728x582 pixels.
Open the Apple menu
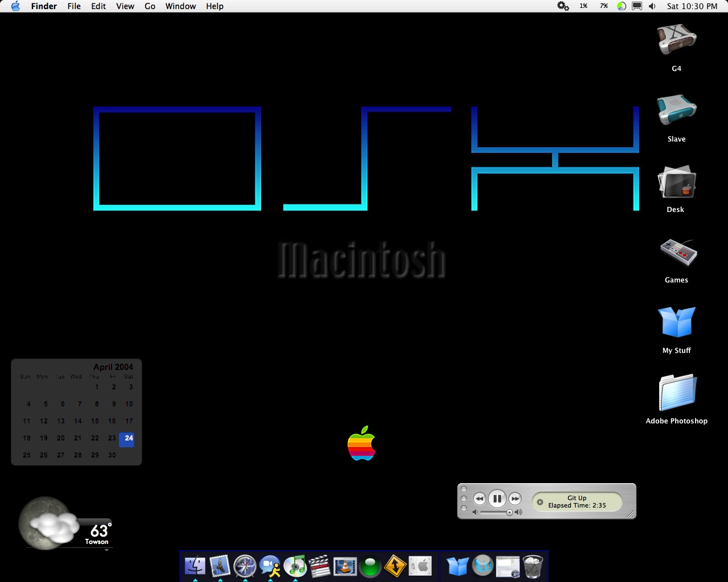pyautogui.click(x=15, y=6)
